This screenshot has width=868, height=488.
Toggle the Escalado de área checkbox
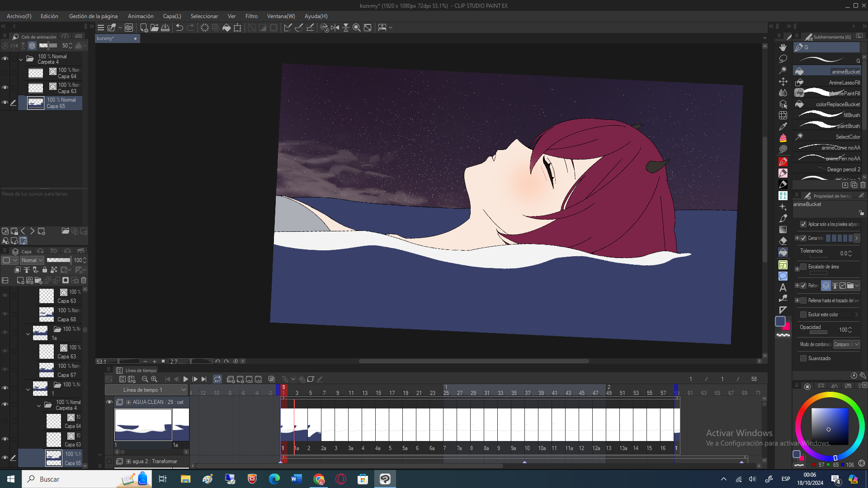point(803,267)
